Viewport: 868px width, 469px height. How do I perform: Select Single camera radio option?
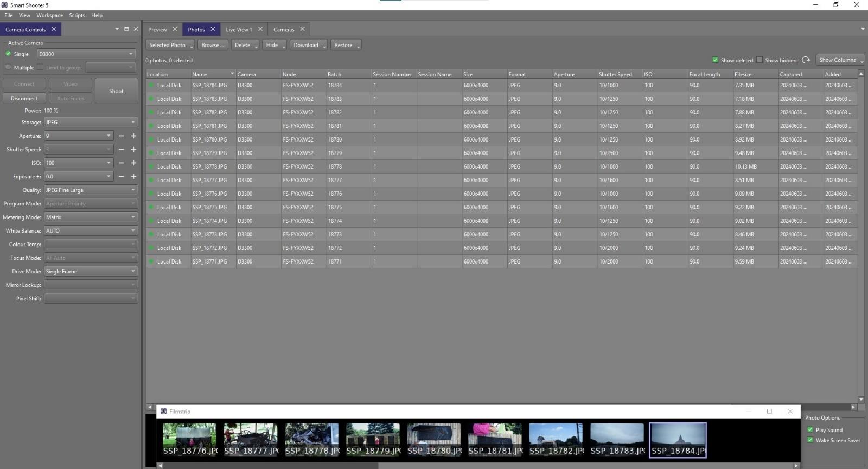pyautogui.click(x=8, y=54)
